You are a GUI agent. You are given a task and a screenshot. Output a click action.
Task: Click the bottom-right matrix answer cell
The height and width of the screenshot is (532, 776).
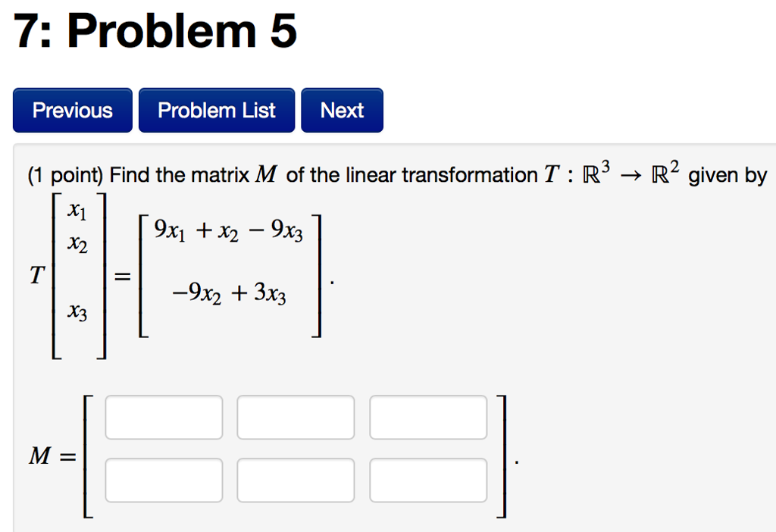(x=427, y=479)
